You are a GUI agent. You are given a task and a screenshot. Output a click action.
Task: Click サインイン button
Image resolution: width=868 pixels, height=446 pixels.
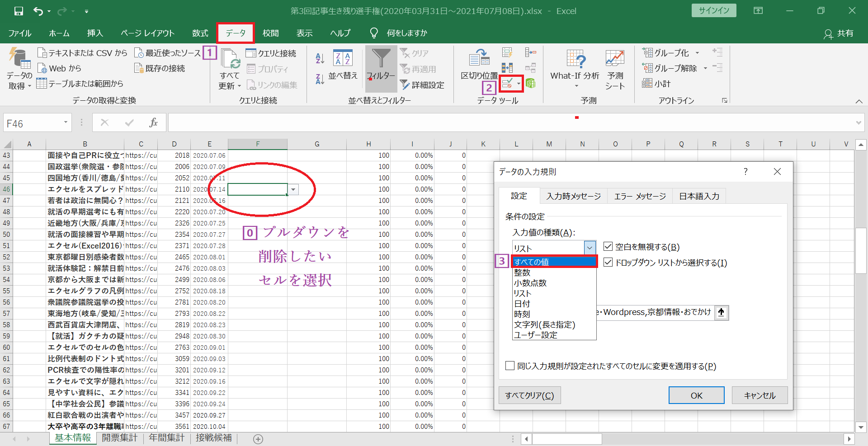(714, 10)
